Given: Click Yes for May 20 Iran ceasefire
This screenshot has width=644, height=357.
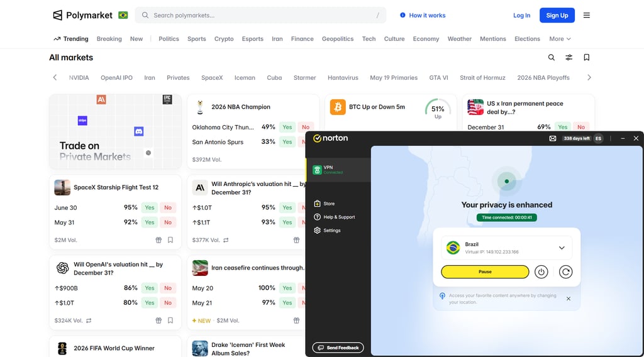Looking at the screenshot, I should click(x=287, y=288).
